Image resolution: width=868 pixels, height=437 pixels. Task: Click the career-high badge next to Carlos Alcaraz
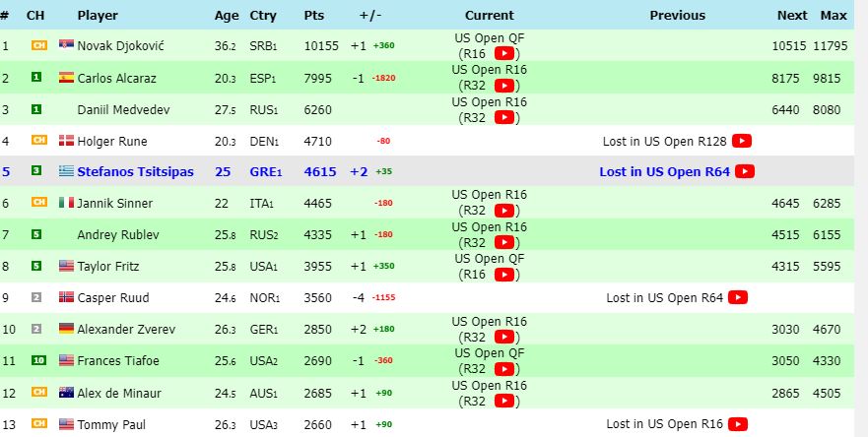pyautogui.click(x=36, y=77)
